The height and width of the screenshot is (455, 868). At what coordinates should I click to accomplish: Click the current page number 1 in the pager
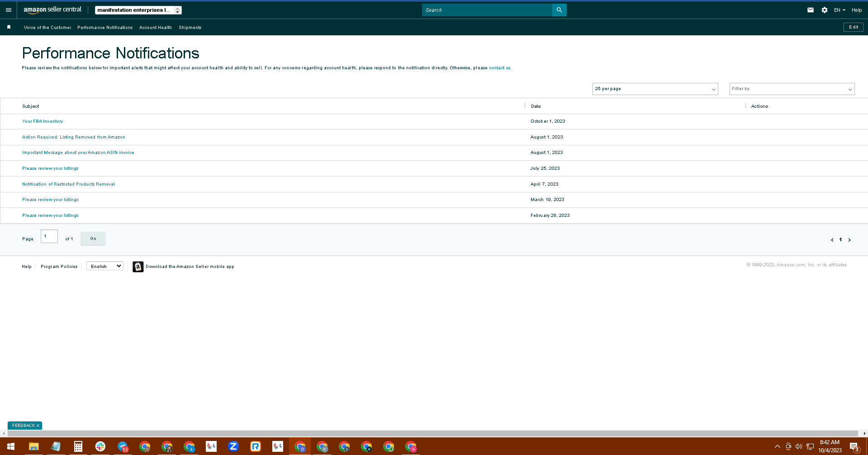point(840,240)
